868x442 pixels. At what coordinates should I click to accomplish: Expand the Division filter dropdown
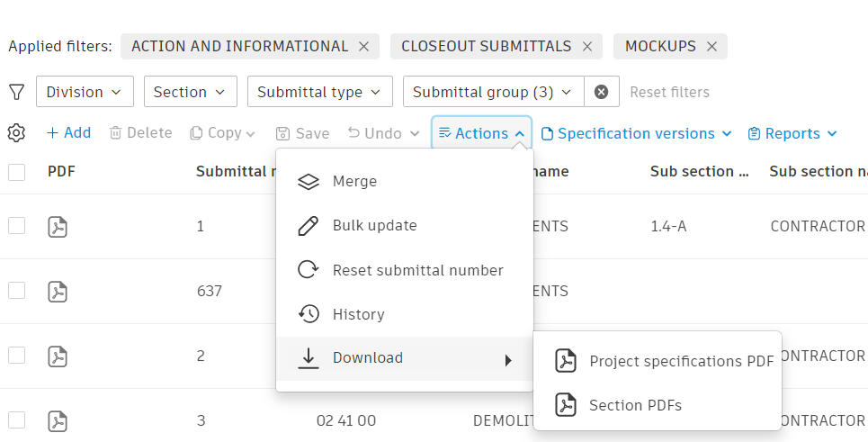click(85, 92)
